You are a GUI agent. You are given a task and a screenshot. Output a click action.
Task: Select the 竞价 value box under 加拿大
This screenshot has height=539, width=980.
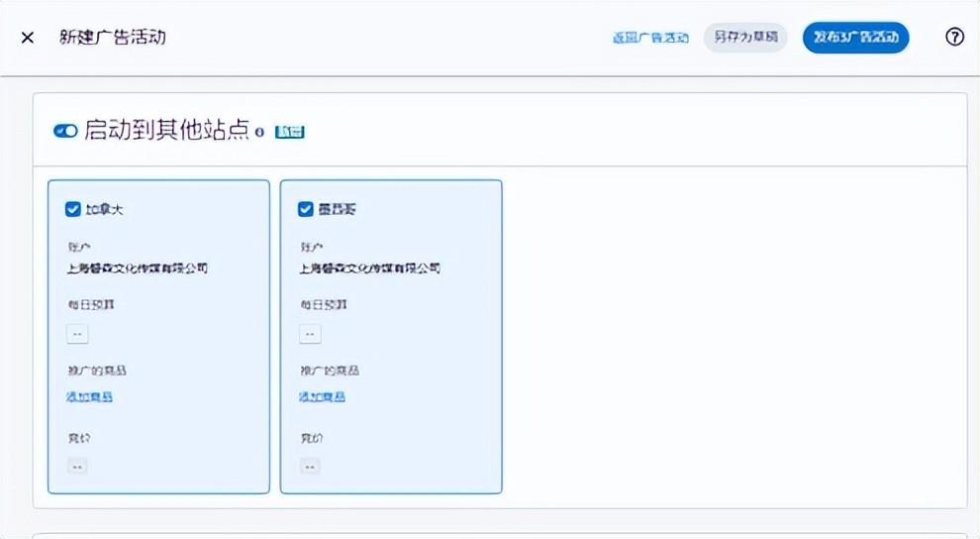pos(77,465)
